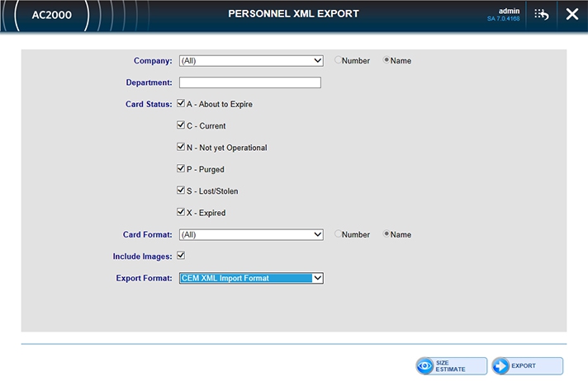Click the back/return navigation icon
The height and width of the screenshot is (386, 588).
(x=542, y=15)
